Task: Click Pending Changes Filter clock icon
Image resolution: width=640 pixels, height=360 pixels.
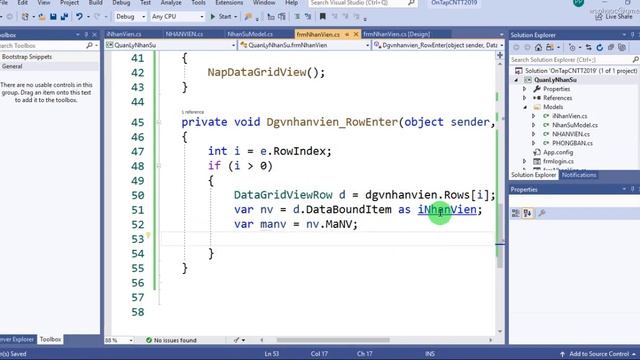Action: tap(572, 48)
